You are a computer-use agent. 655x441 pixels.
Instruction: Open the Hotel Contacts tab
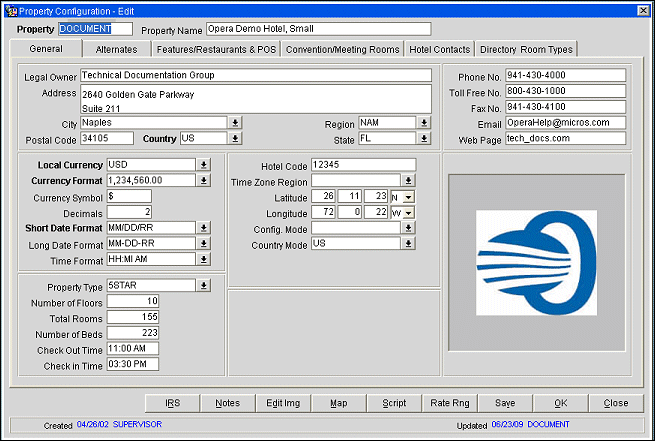(x=439, y=49)
